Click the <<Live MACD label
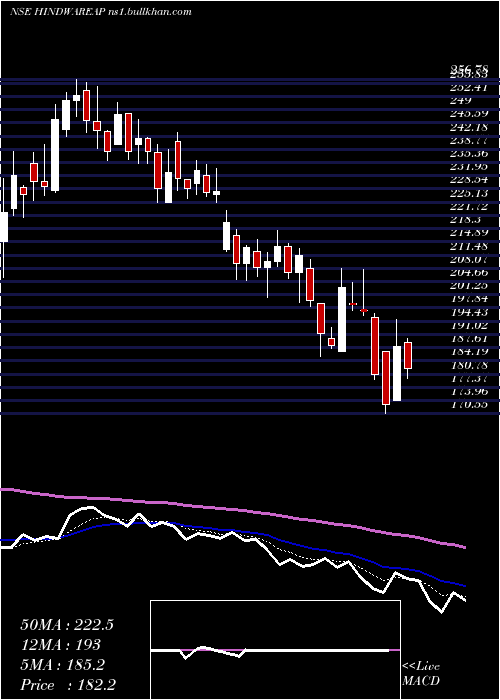 click(x=421, y=674)
